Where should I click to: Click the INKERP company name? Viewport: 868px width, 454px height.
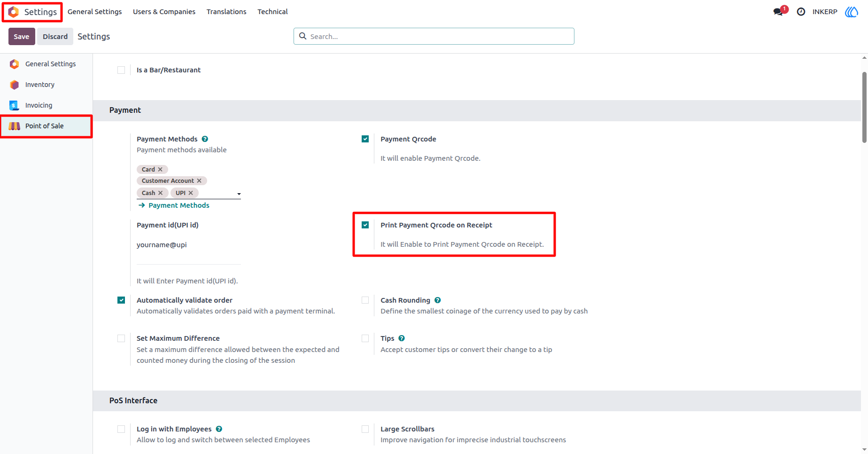pos(825,12)
